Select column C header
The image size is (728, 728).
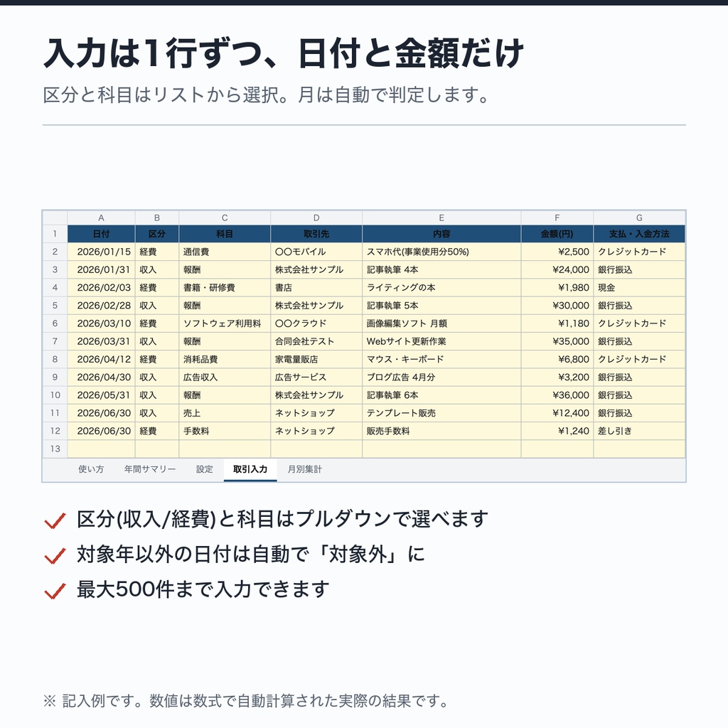point(225,218)
